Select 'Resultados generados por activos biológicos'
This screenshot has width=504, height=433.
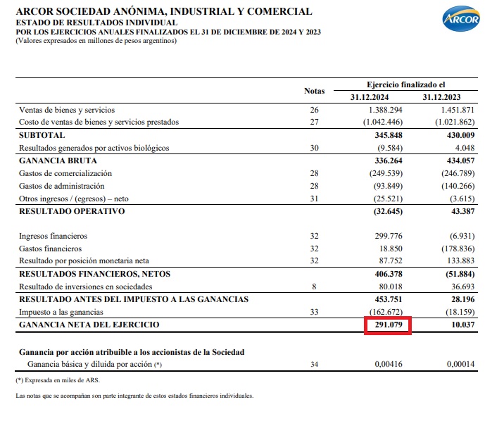(x=94, y=148)
